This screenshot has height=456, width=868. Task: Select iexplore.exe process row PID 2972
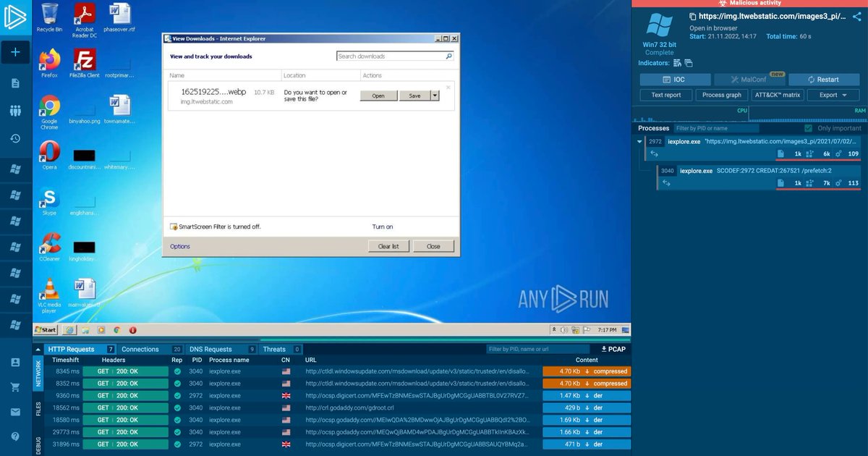[x=754, y=148]
